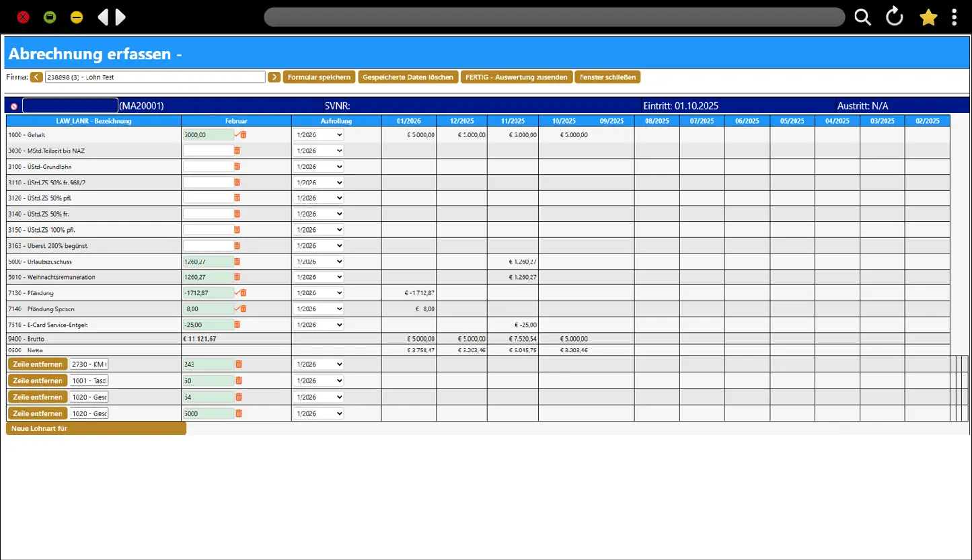Screen dimensions: 972x560
Task: Go to previous Firma with left arrow
Action: (x=36, y=77)
